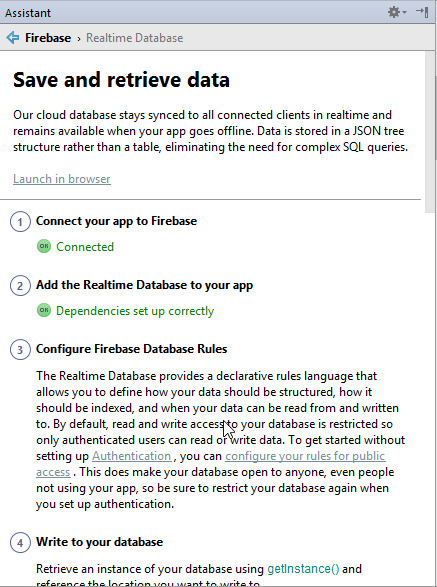
Task: Click the hide panel icon at top right
Action: [422, 12]
